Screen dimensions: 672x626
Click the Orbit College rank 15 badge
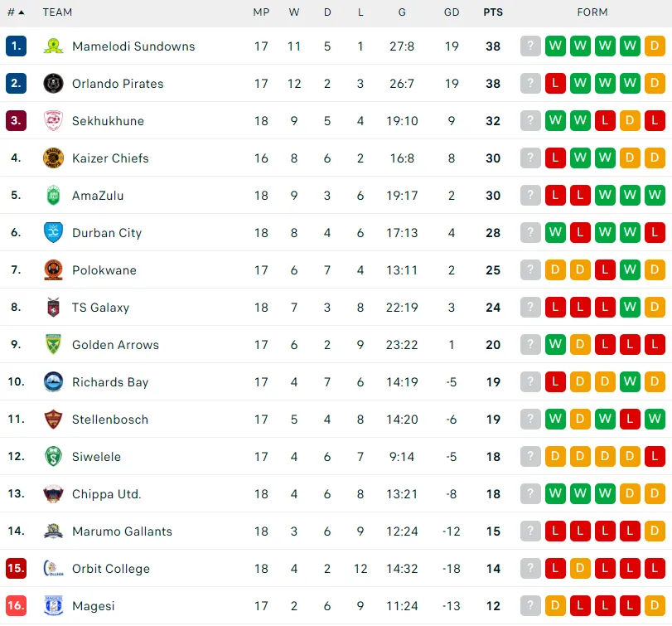16,569
